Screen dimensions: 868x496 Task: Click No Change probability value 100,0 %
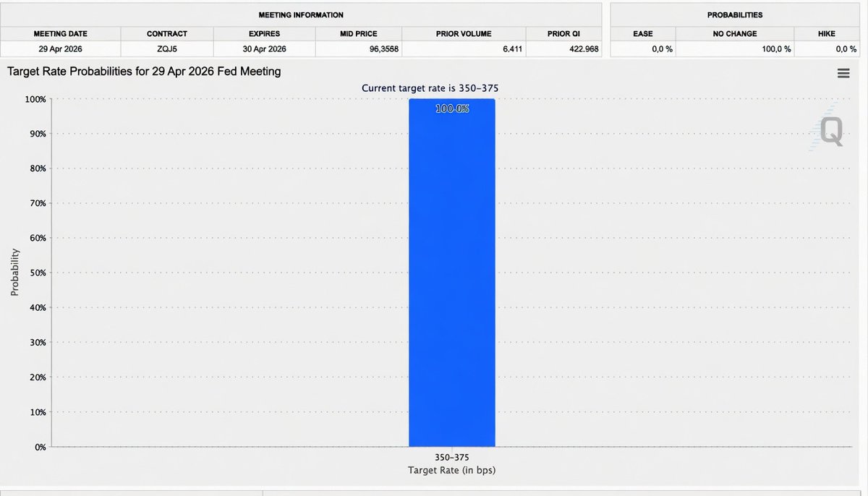(x=775, y=48)
